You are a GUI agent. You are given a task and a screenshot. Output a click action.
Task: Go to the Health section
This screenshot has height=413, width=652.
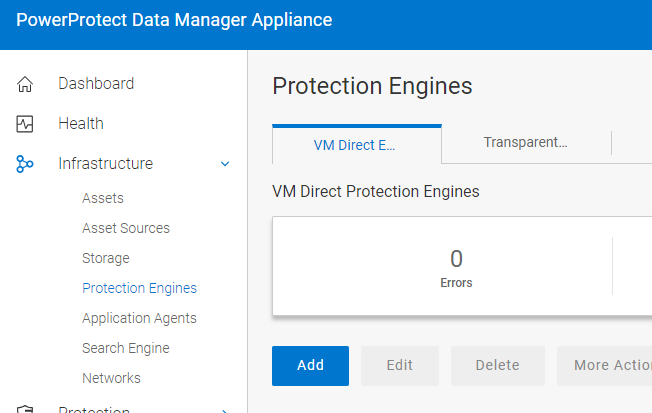click(x=81, y=124)
